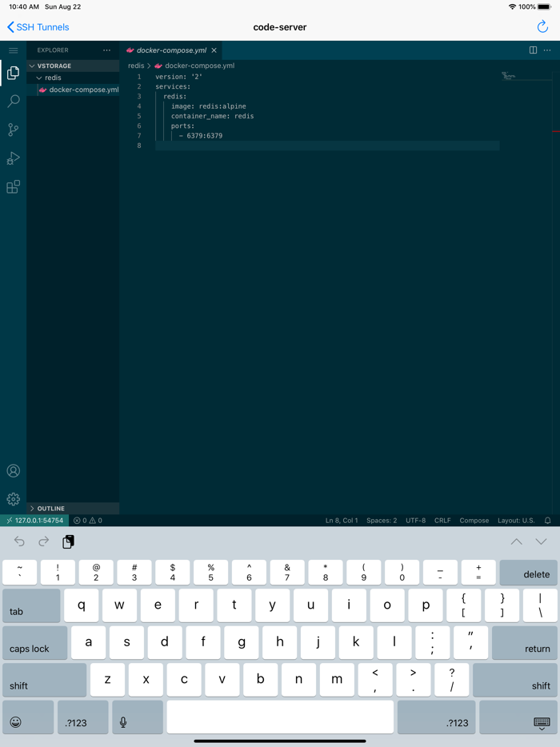
Task: Open Explorer views and more actions ellipsis
Action: 106,50
